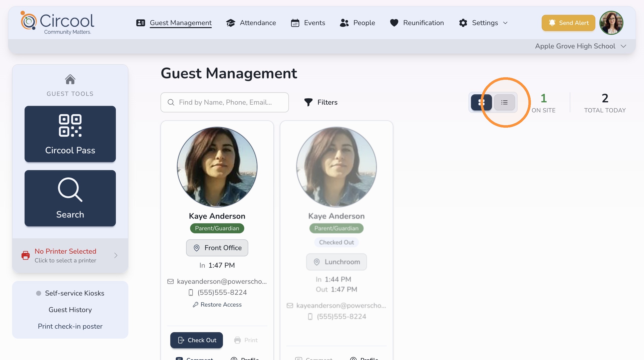
Task: Click Restore Access
Action: click(x=217, y=305)
